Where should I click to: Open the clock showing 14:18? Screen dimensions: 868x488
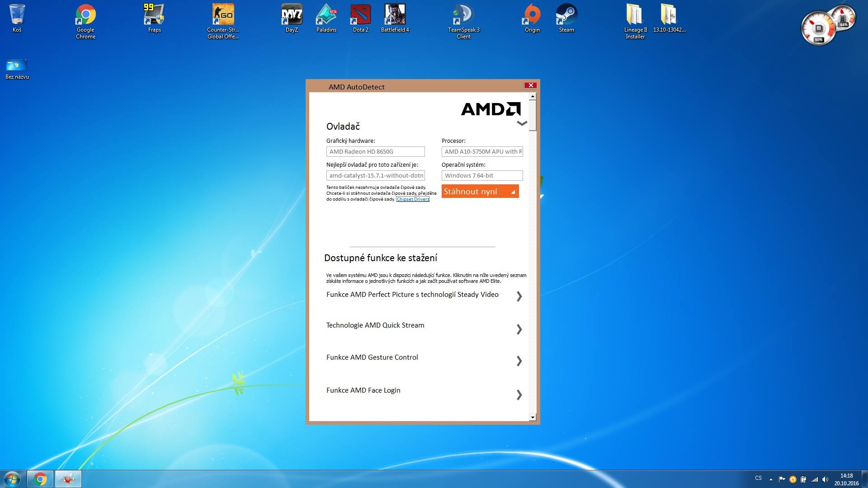846,479
